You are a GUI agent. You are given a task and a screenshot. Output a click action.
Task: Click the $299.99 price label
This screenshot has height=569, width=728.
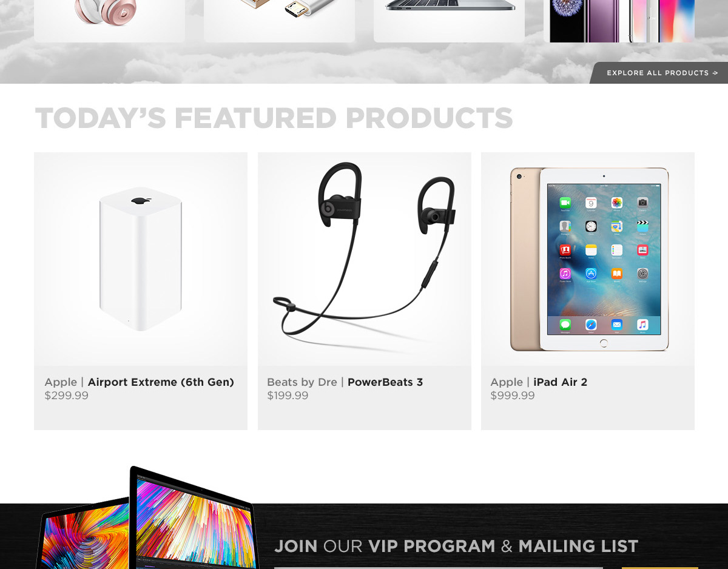tap(67, 396)
